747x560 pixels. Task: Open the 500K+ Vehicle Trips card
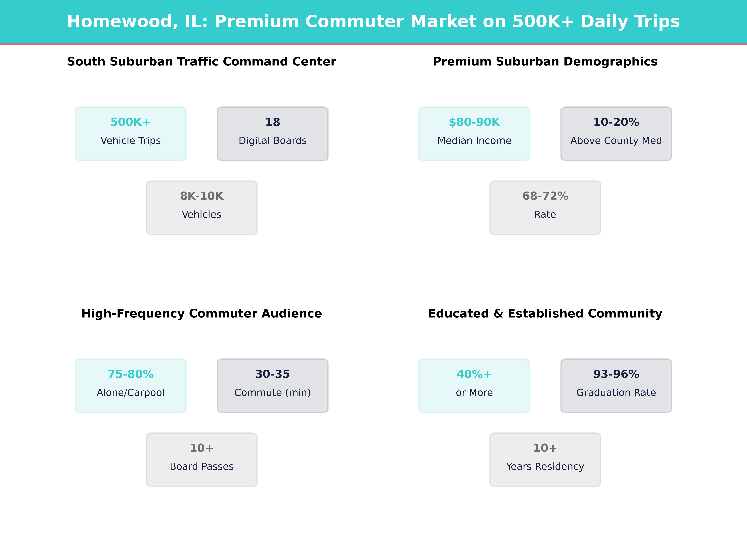pos(131,134)
